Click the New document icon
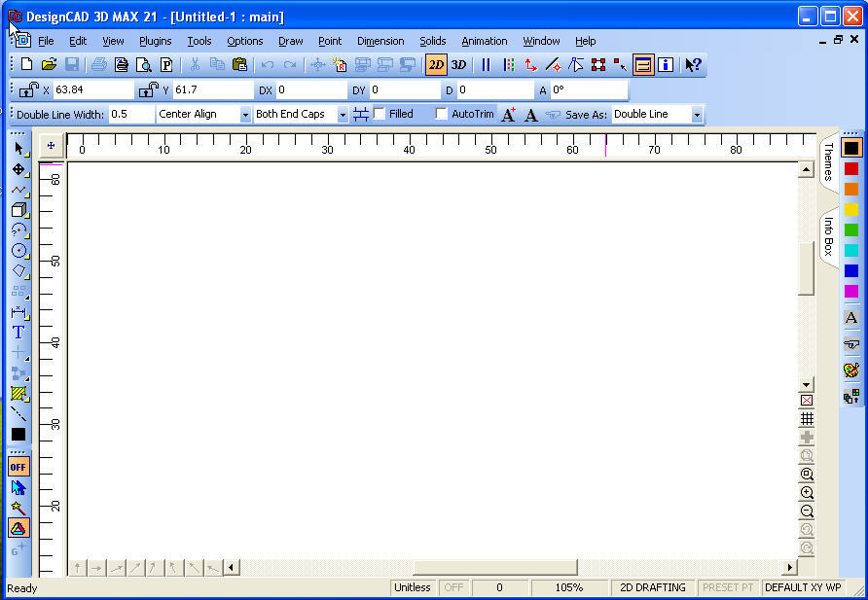Screen dimensions: 868x600 (x=26, y=65)
